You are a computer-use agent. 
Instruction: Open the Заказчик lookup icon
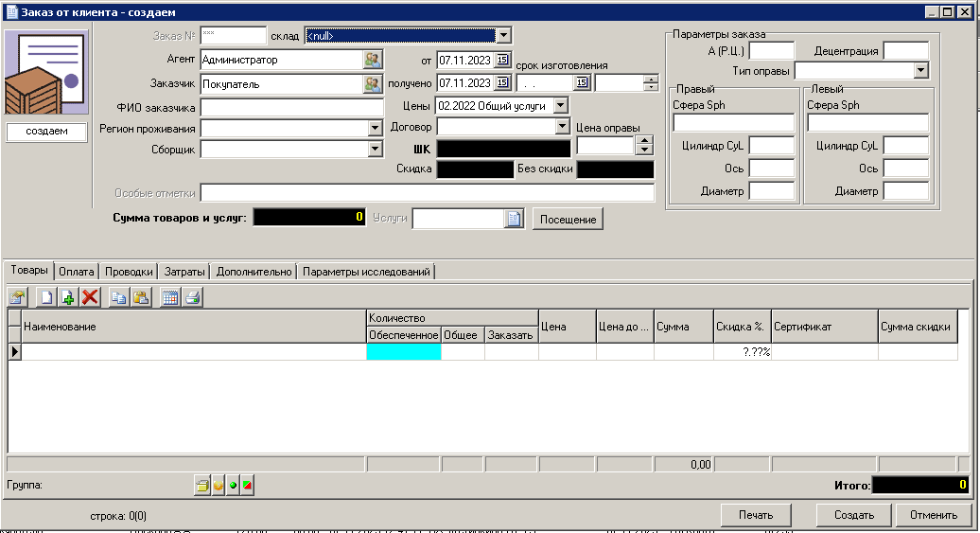373,84
